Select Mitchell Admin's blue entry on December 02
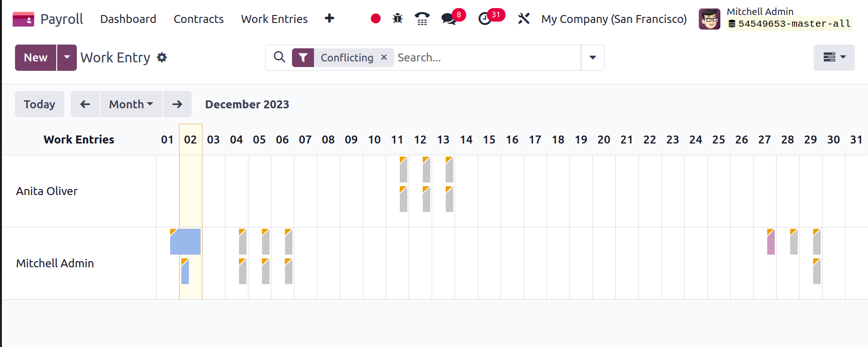The width and height of the screenshot is (868, 347). click(x=185, y=272)
